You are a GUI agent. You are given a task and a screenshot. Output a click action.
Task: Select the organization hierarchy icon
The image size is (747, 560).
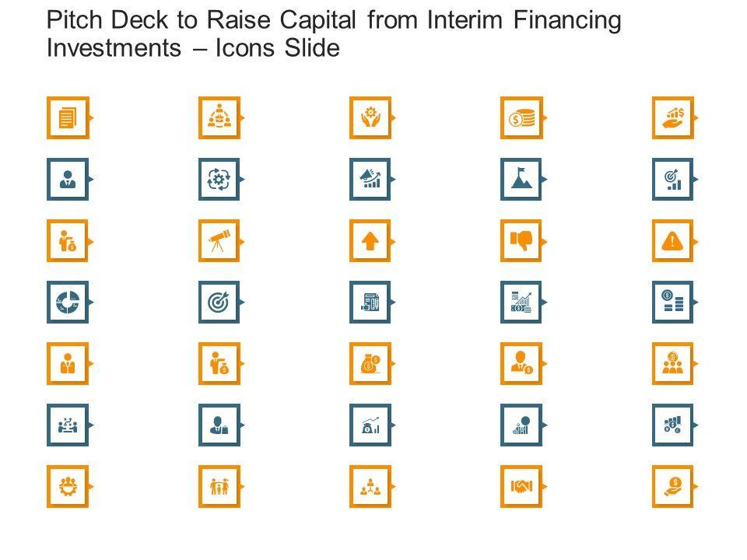pos(370,486)
